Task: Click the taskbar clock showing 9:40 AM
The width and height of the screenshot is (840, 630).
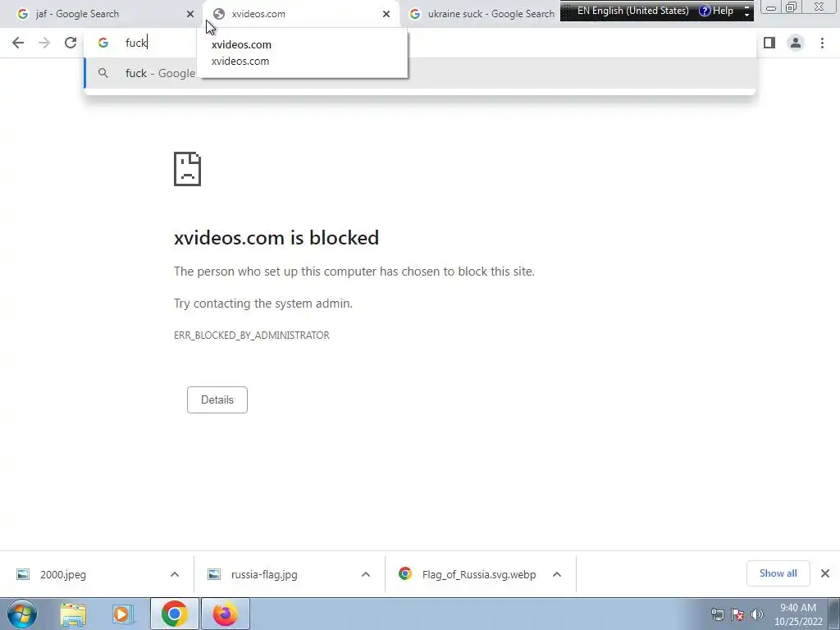Action: [798, 614]
